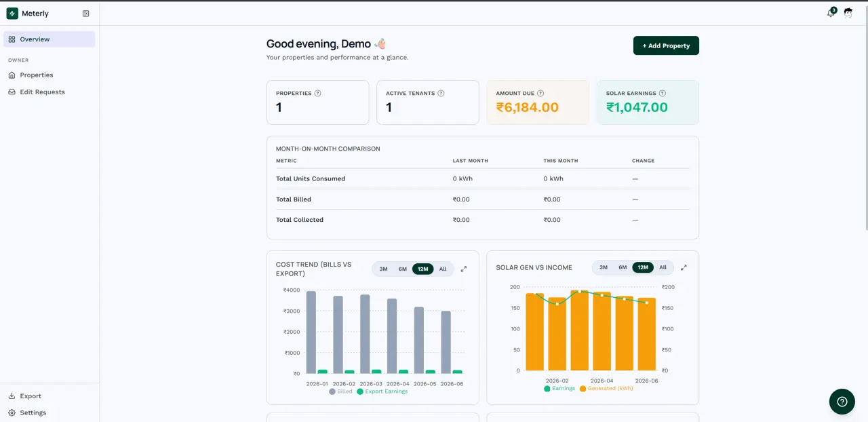Open Settings label in the sidebar
This screenshot has height=422, width=868.
pyautogui.click(x=33, y=413)
